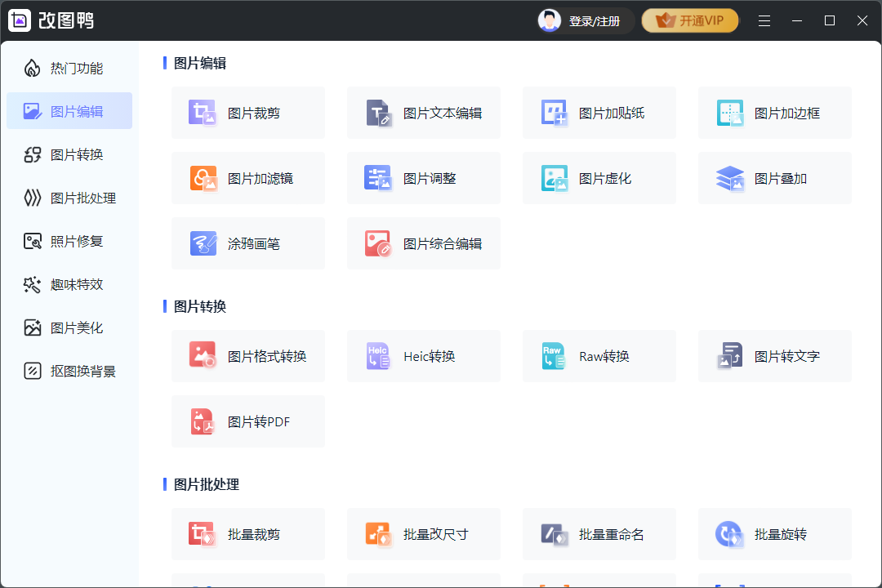Click the 批量旋转 batch rotate icon
The width and height of the screenshot is (882, 588).
click(x=728, y=534)
